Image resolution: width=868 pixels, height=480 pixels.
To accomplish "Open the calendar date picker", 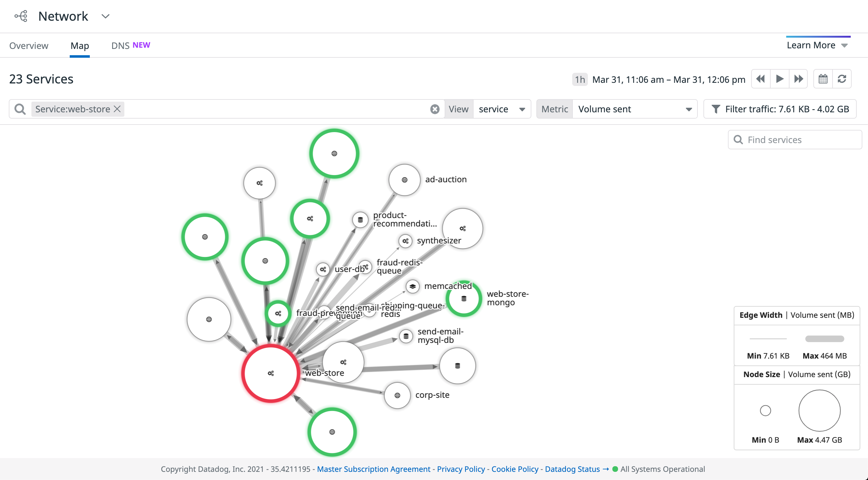I will pyautogui.click(x=823, y=79).
